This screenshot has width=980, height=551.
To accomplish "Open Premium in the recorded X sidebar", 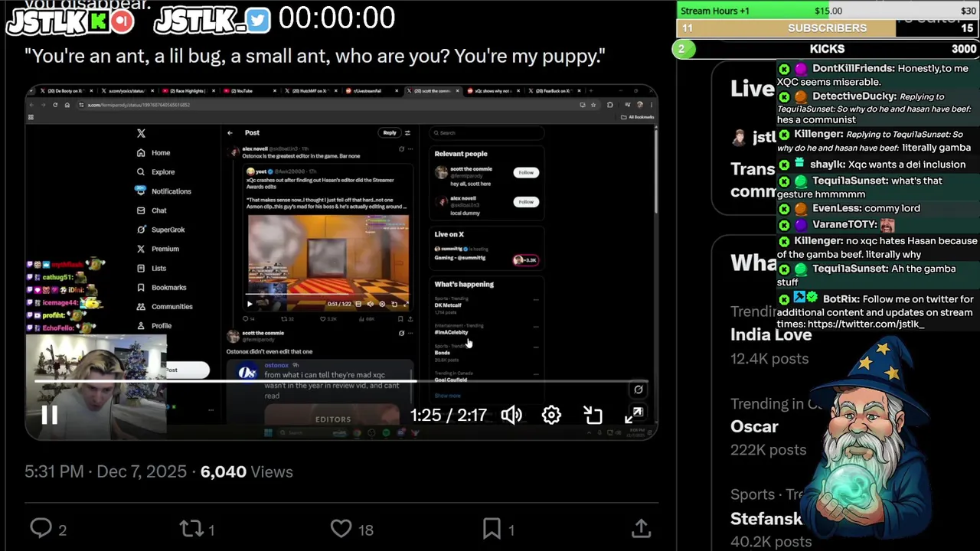I will tap(157, 249).
